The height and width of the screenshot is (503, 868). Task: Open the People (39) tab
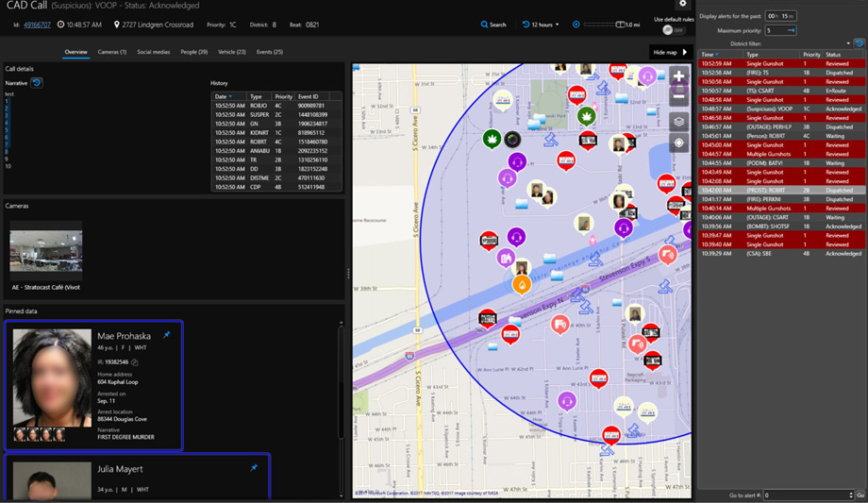[x=193, y=52]
